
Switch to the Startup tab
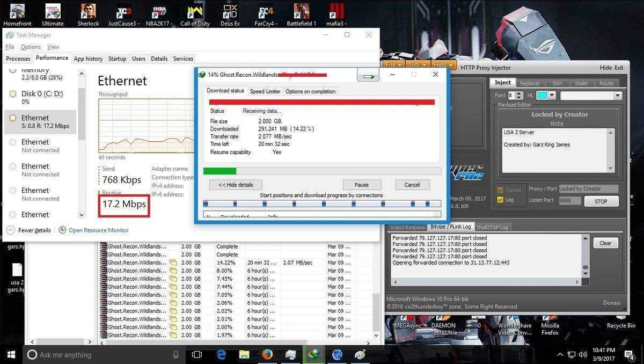tap(117, 59)
